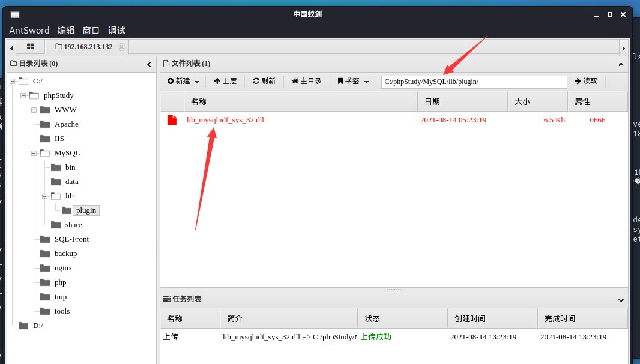Sort files by the 名称 column
The width and height of the screenshot is (640, 364).
coord(301,101)
